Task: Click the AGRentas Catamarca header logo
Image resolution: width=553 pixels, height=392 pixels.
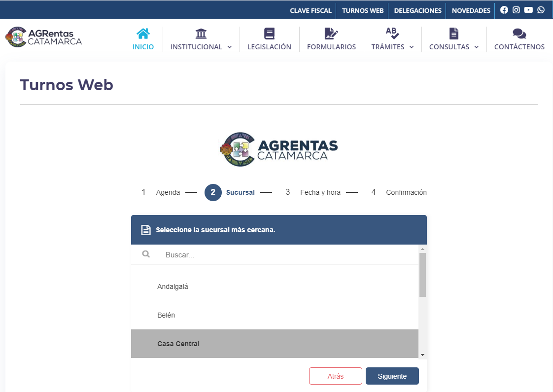Action: 44,36
